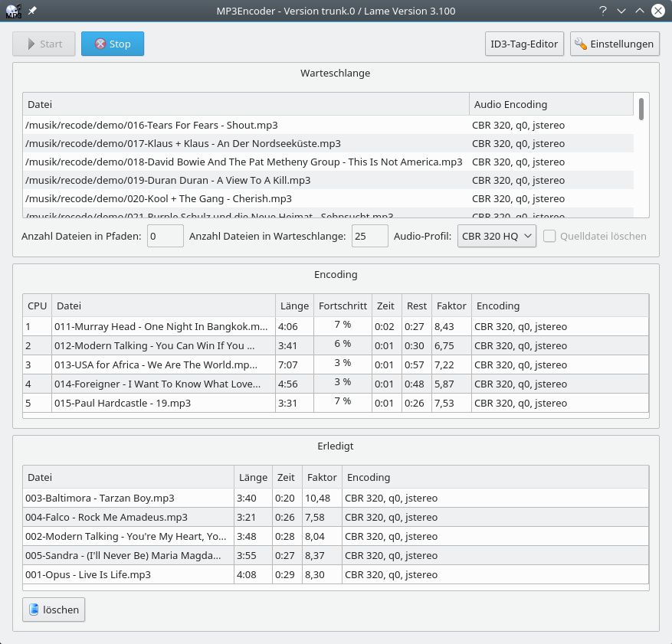This screenshot has height=644, width=672.
Task: Click the Datei column header in Warteschlange
Action: (x=246, y=104)
